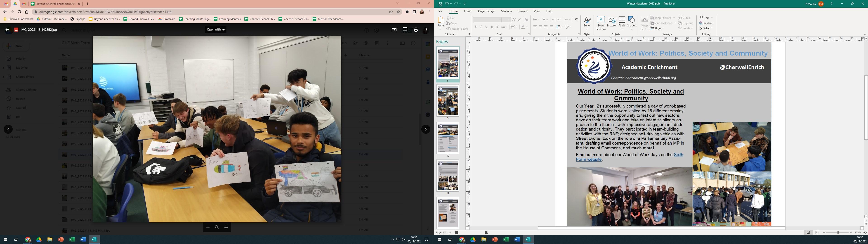Go back from the Drive image preview
The width and height of the screenshot is (868, 244).
[7, 30]
